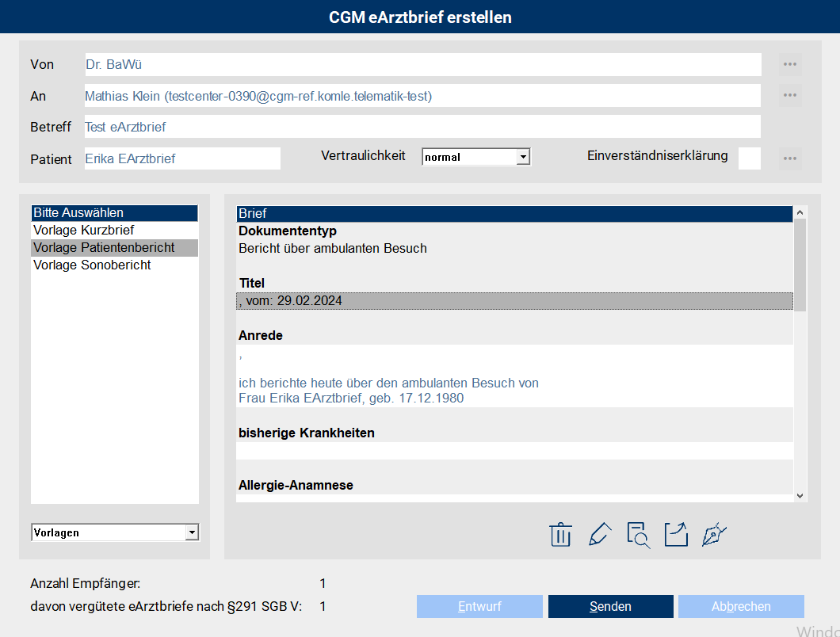840x637 pixels.
Task: Sign the document with the fountain pen icon
Action: [x=714, y=535]
